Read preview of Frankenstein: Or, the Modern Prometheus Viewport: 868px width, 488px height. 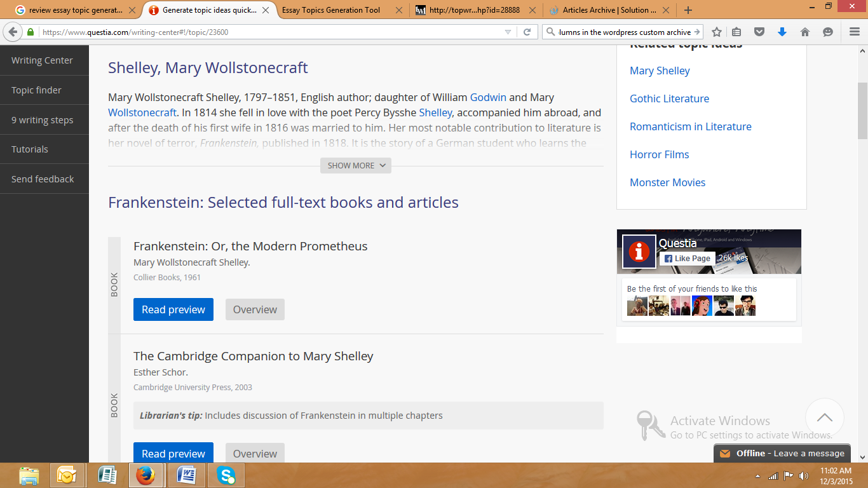coord(173,309)
